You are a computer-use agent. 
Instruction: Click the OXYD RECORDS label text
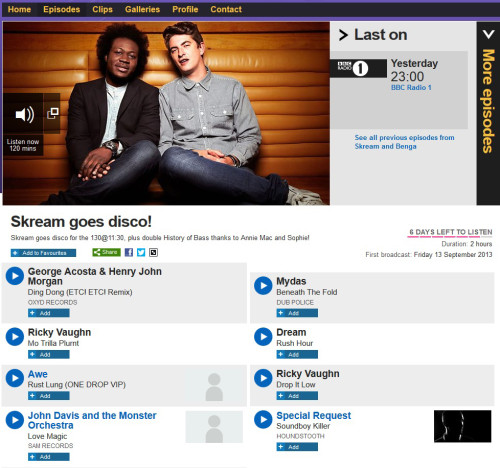[x=52, y=302]
